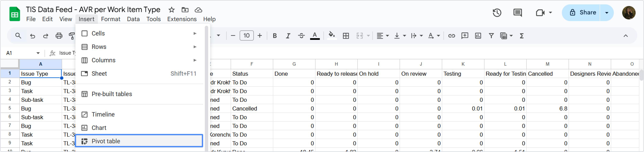This screenshot has width=644, height=152.
Task: Click the insert link icon
Action: point(451,36)
